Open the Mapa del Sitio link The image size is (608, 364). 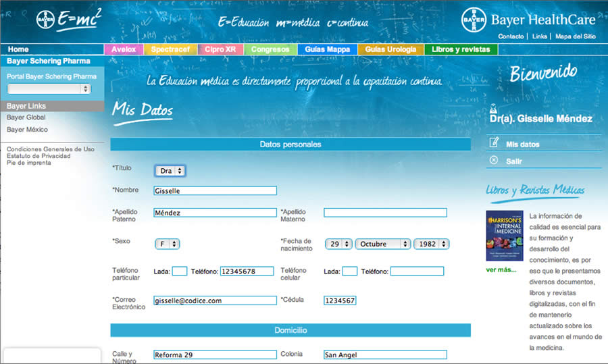click(576, 36)
